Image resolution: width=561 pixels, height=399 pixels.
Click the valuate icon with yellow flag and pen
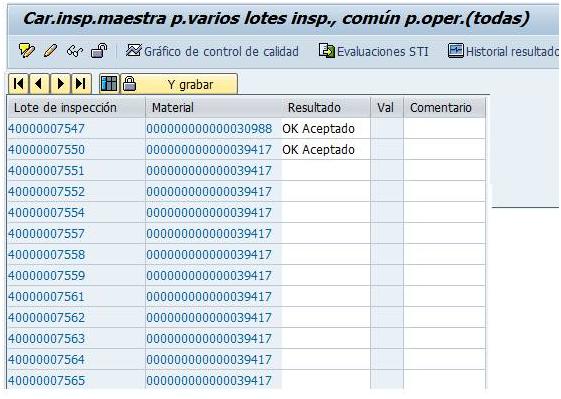(x=26, y=51)
